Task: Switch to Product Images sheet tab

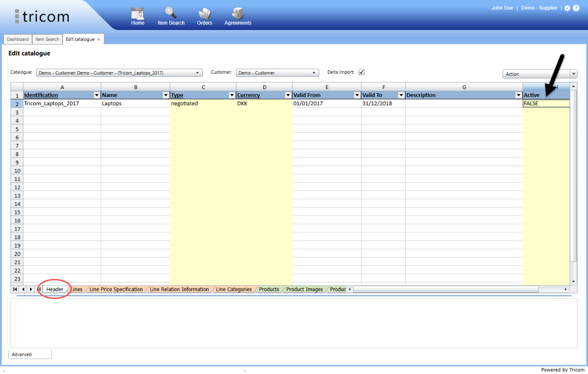Action: (x=304, y=289)
